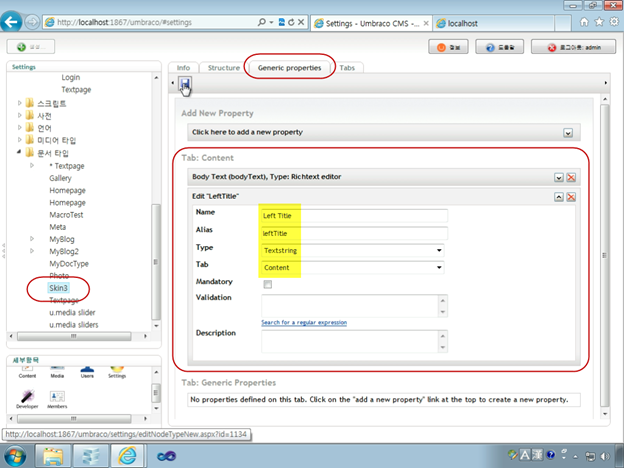Delete the Body Text property with red X
Image resolution: width=624 pixels, height=468 pixels.
tap(571, 177)
